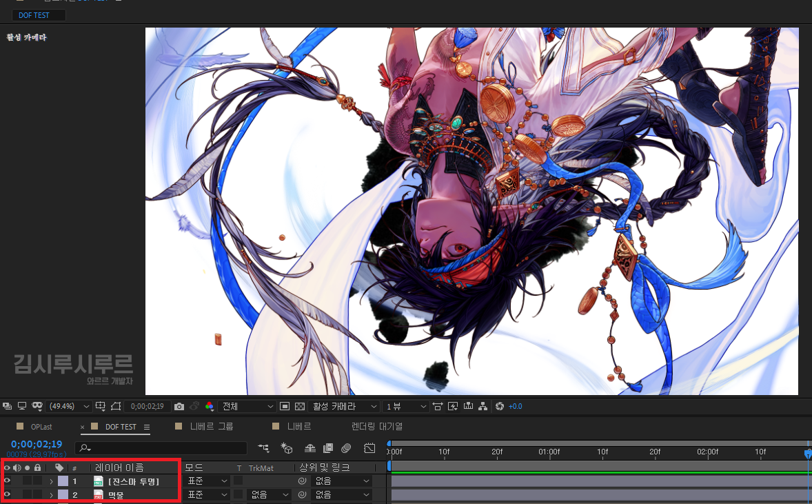812x504 pixels.
Task: Open the magnification 49.4% dropdown
Action: click(x=68, y=406)
